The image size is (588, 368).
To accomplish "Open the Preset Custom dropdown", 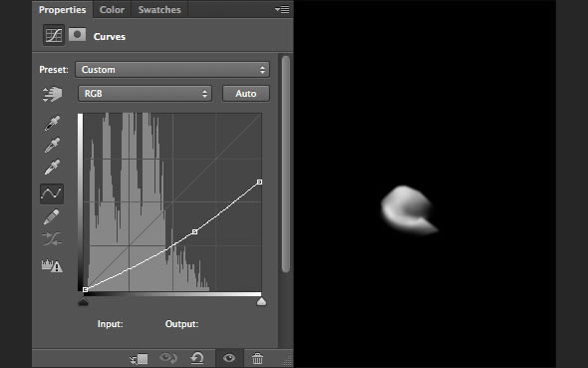I will pos(172,70).
